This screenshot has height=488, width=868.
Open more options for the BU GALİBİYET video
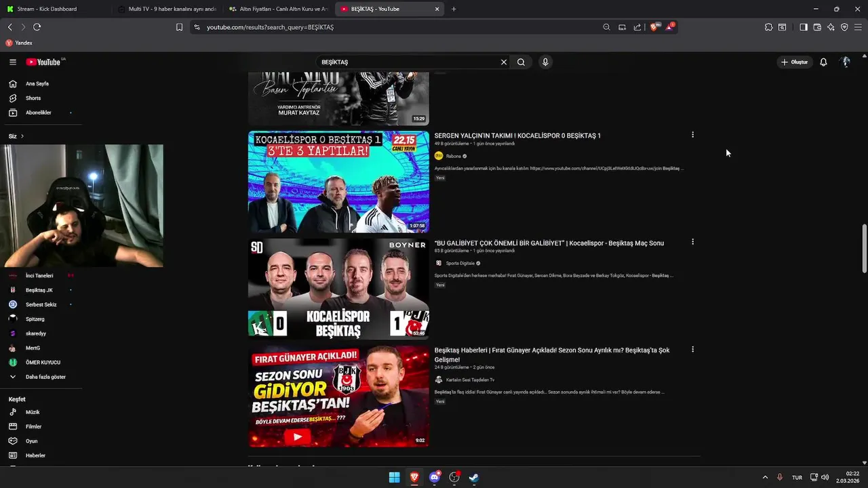point(692,242)
